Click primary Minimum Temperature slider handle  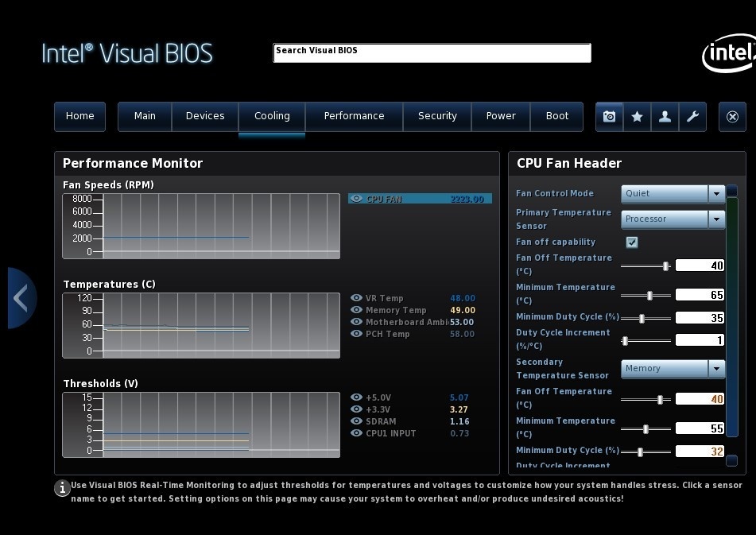649,296
